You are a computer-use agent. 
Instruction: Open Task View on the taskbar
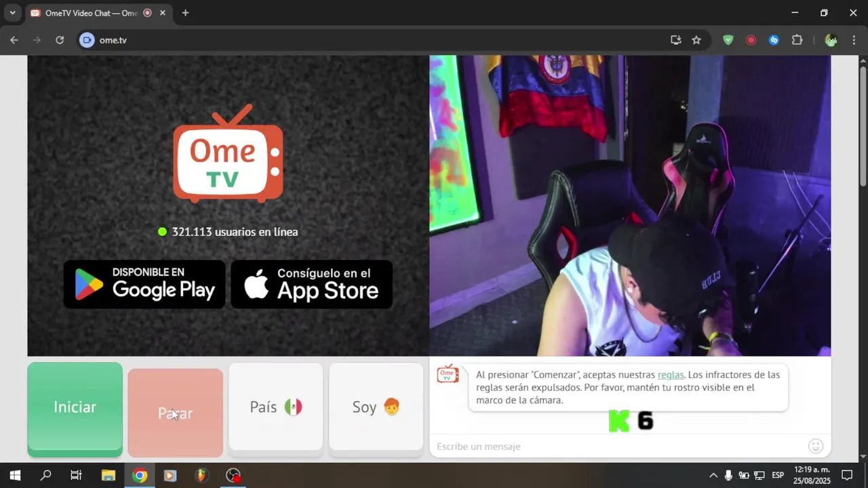tap(76, 475)
